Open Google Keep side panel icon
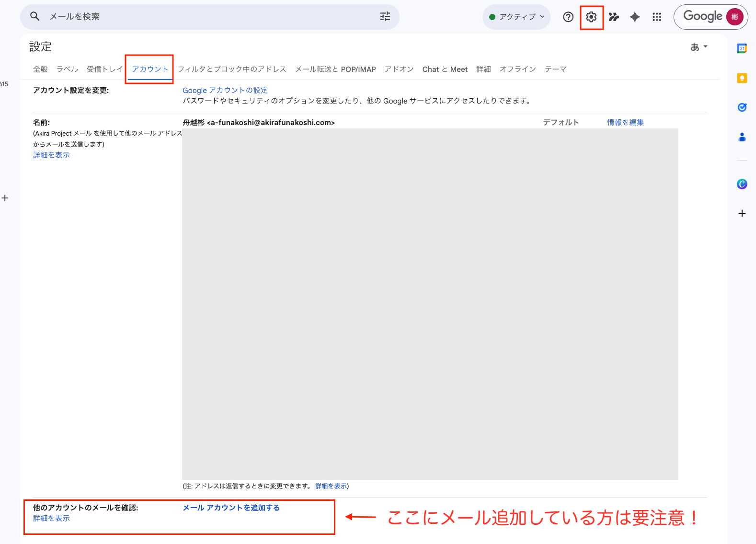 click(x=742, y=78)
